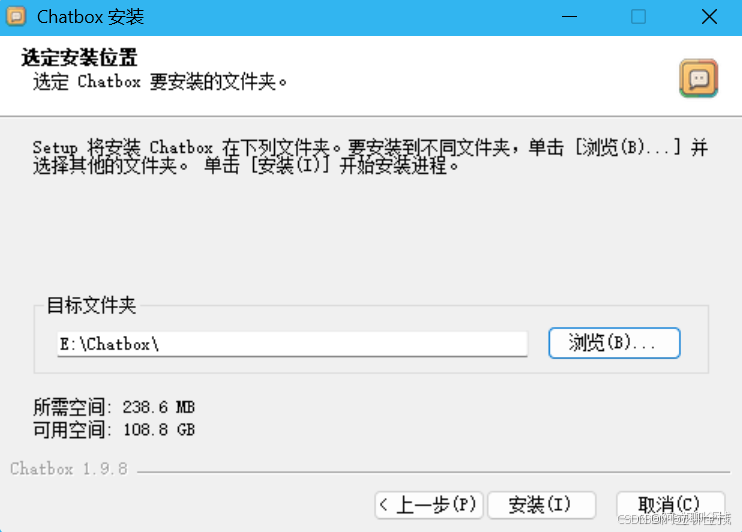742x532 pixels.
Task: Click the Chatbox icon in title bar
Action: (x=16, y=16)
